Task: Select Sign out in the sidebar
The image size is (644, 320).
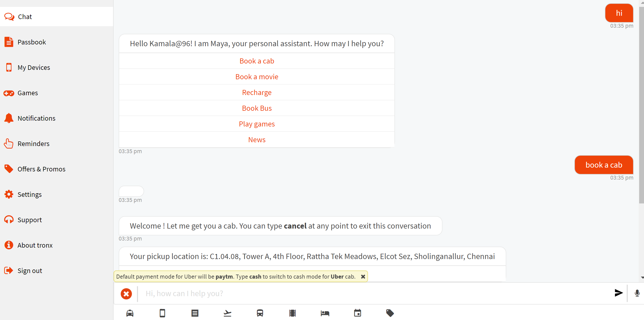Action: (30, 270)
